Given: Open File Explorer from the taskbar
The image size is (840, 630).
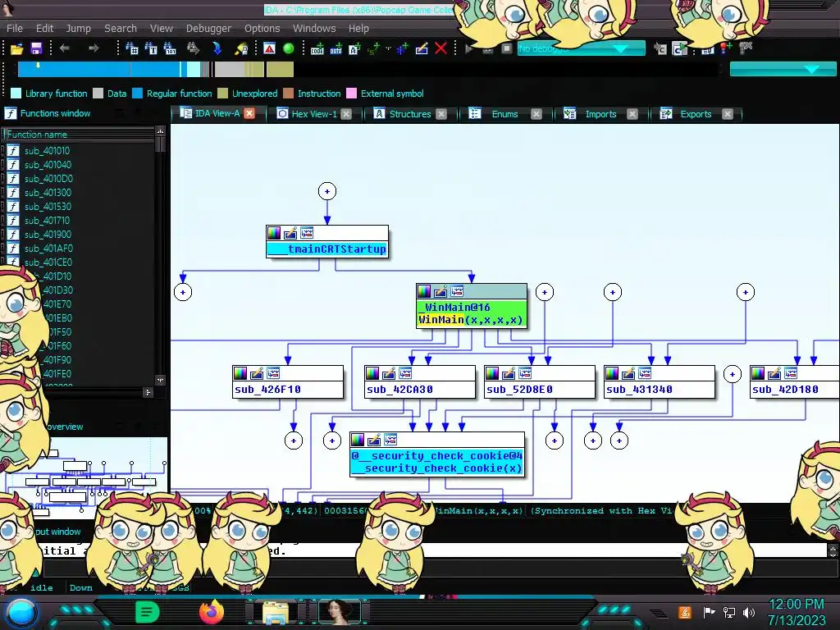Looking at the screenshot, I should (x=276, y=613).
